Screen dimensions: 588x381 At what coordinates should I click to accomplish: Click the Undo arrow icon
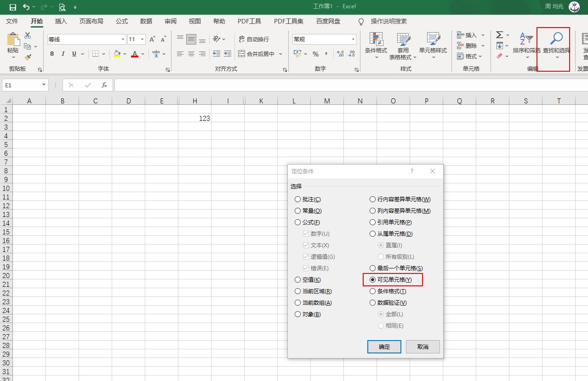[x=26, y=7]
